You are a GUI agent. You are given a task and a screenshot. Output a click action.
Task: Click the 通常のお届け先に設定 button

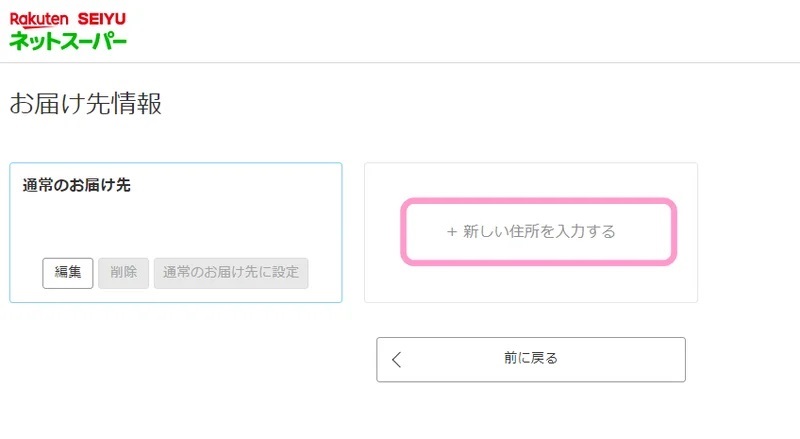[x=231, y=273]
